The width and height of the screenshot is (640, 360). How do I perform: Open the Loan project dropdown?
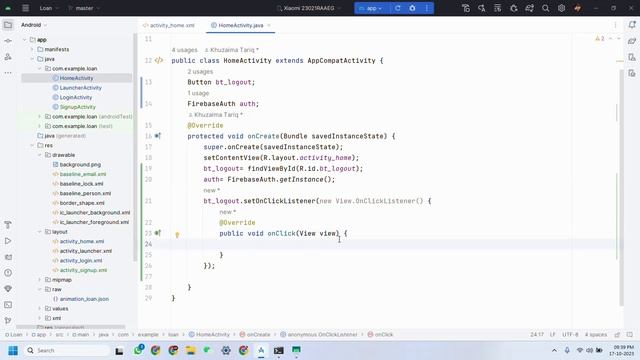pos(49,8)
